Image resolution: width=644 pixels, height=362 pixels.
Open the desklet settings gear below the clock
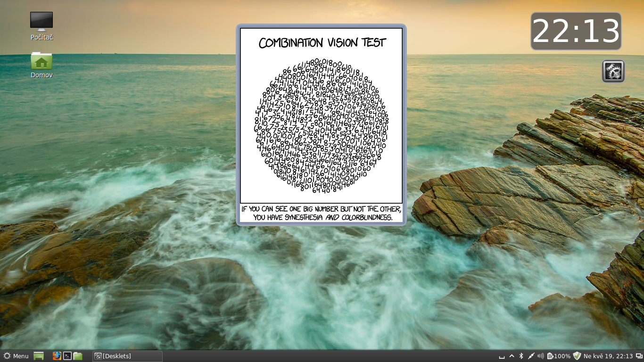click(613, 71)
